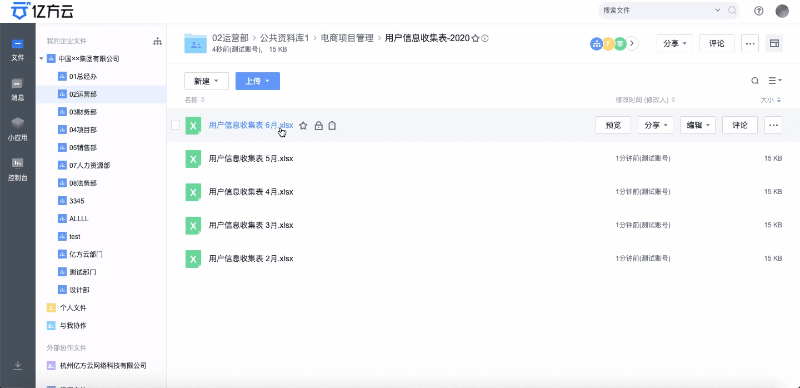Tick the checkbox for 用户信息收集表 6月.xlsx

pyautogui.click(x=176, y=125)
